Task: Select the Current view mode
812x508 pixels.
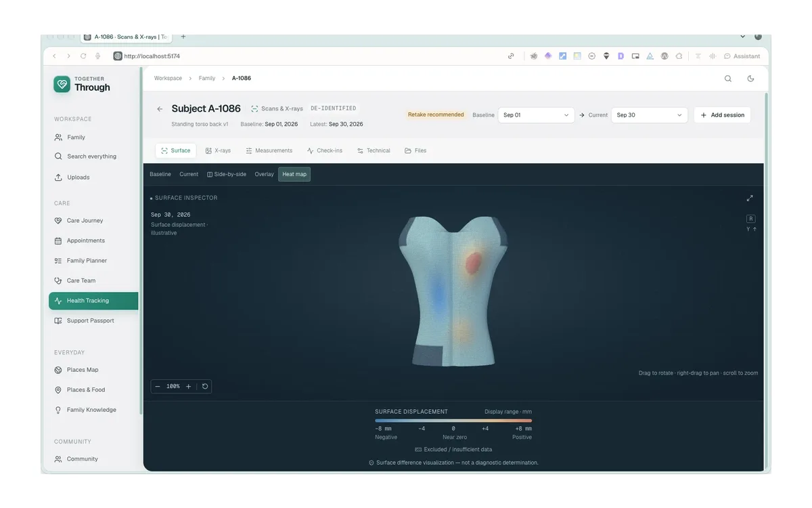Action: tap(189, 174)
